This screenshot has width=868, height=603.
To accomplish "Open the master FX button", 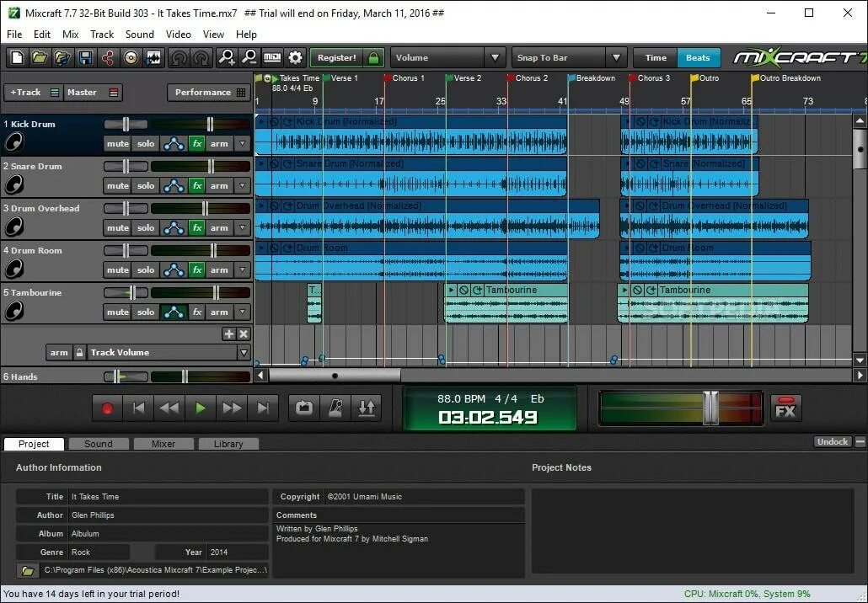I will tap(785, 408).
